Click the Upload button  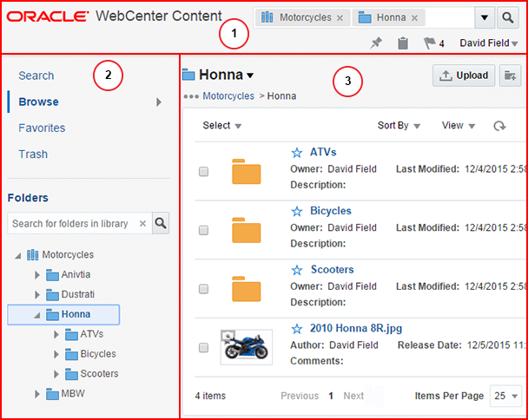tap(464, 75)
